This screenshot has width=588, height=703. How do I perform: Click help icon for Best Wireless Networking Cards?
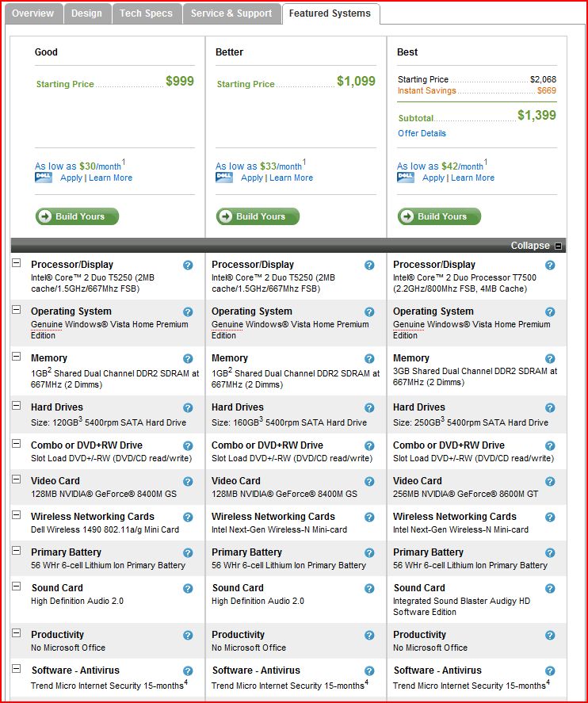[x=550, y=517]
